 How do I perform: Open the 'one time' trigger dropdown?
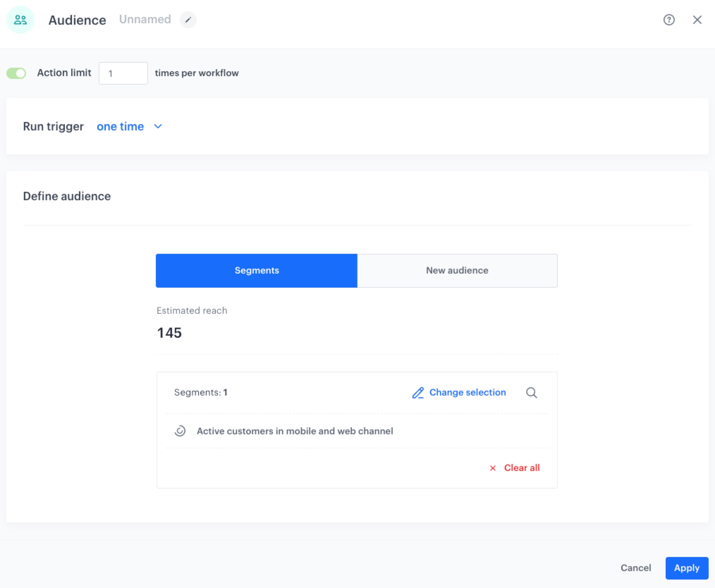coord(120,126)
